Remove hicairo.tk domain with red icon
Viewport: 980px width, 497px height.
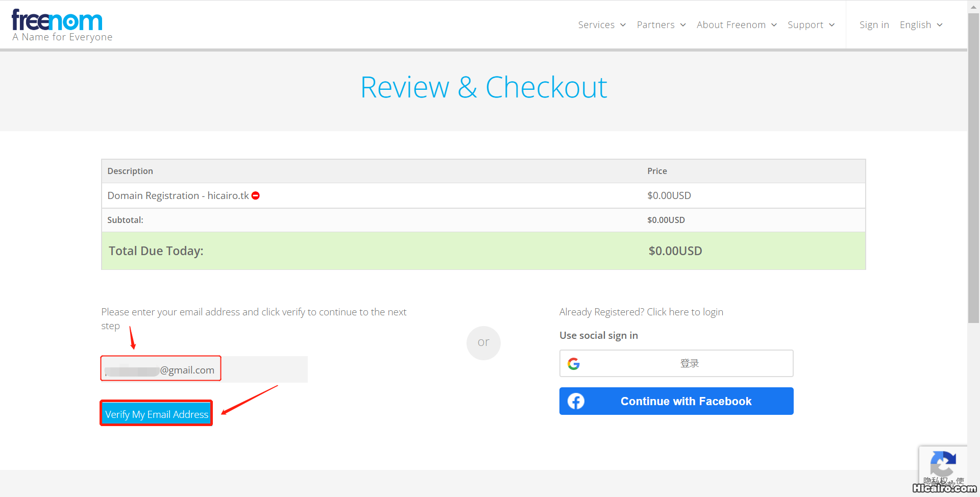click(x=256, y=196)
